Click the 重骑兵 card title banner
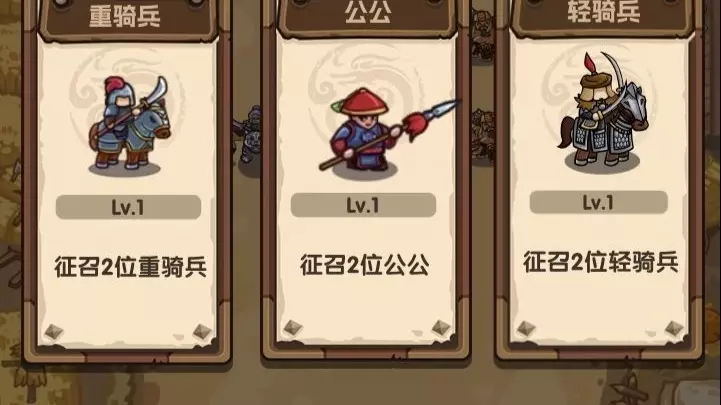The width and height of the screenshot is (721, 405). pos(125,16)
